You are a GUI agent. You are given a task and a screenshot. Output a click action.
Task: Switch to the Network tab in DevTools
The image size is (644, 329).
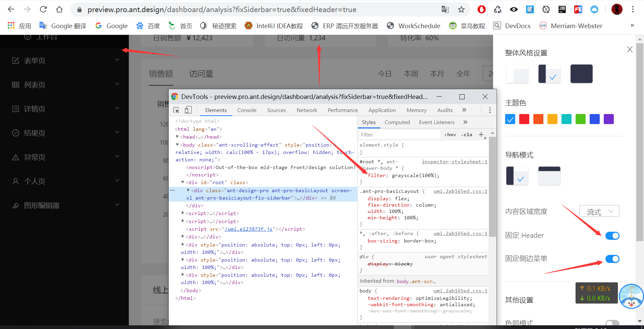tap(307, 110)
